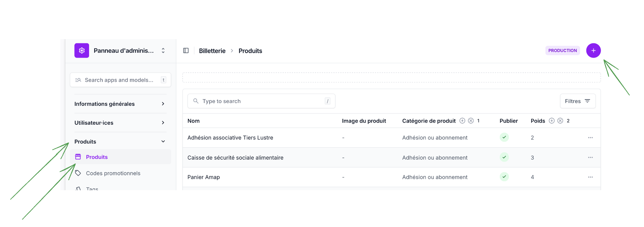The height and width of the screenshot is (227, 644).
Task: Open the Filtres button
Action: point(578,101)
